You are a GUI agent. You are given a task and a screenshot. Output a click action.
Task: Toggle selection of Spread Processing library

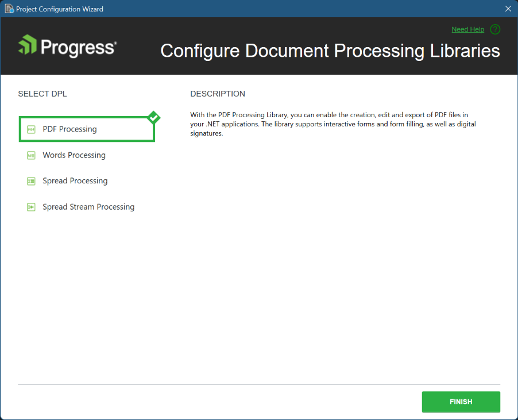tap(75, 180)
